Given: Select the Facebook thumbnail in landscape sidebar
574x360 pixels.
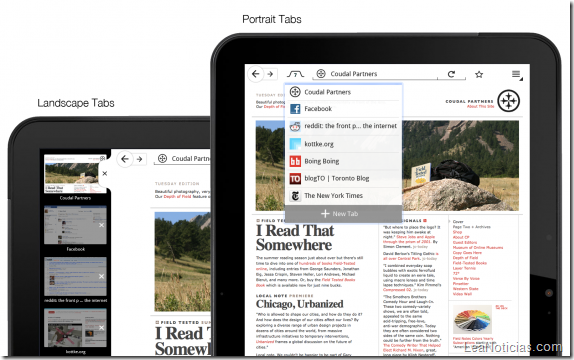Looking at the screenshot, I should pyautogui.click(x=75, y=225).
